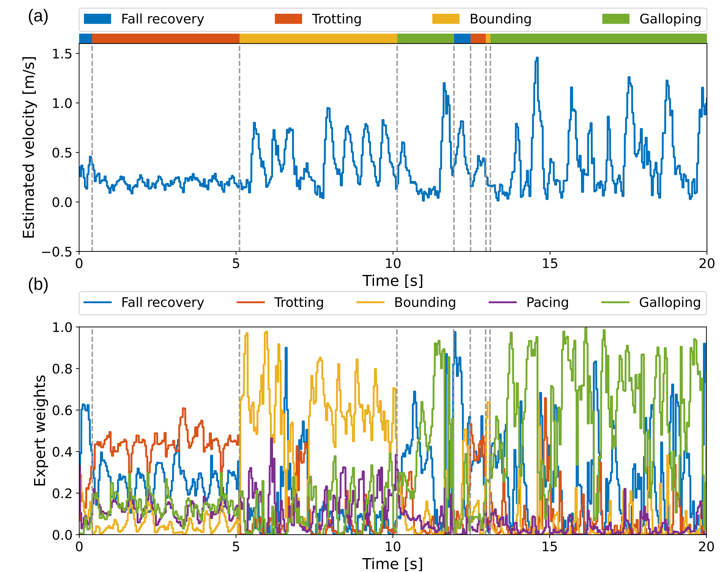Image resolution: width=728 pixels, height=572 pixels.
Task: Click the long yellow Bounding segment in the top gait bar
Action: click(x=318, y=38)
